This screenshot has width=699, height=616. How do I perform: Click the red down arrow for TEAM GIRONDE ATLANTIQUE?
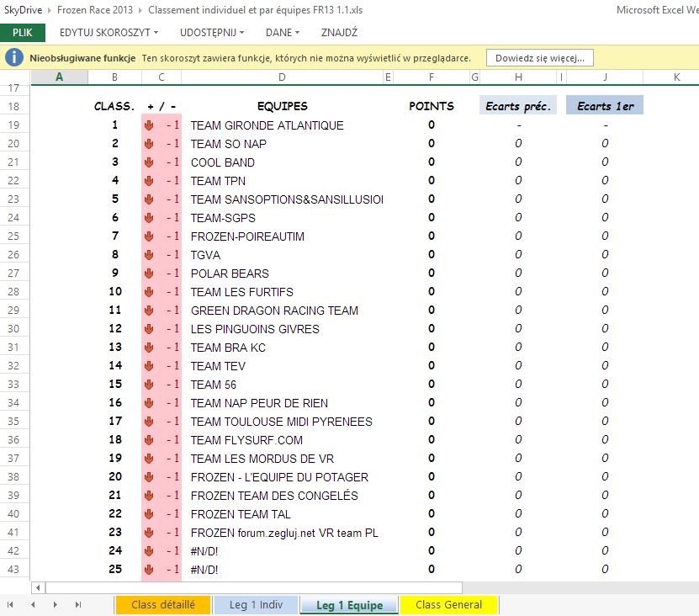[149, 125]
